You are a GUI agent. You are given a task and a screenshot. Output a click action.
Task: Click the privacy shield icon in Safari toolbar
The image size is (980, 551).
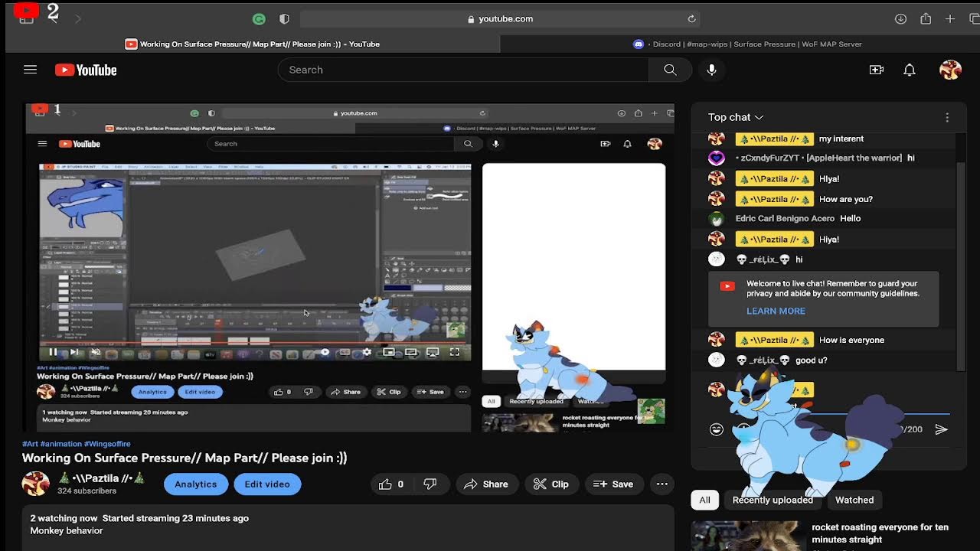284,18
